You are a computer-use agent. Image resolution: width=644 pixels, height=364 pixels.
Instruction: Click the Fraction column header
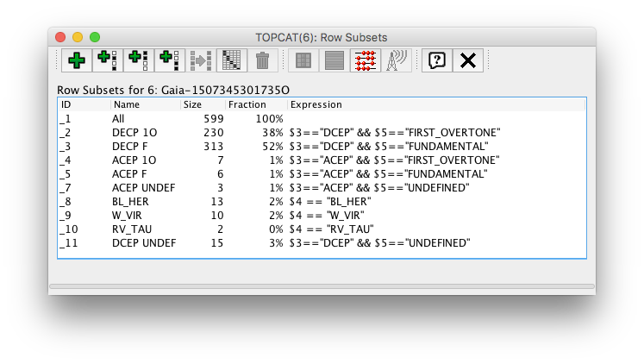point(256,104)
